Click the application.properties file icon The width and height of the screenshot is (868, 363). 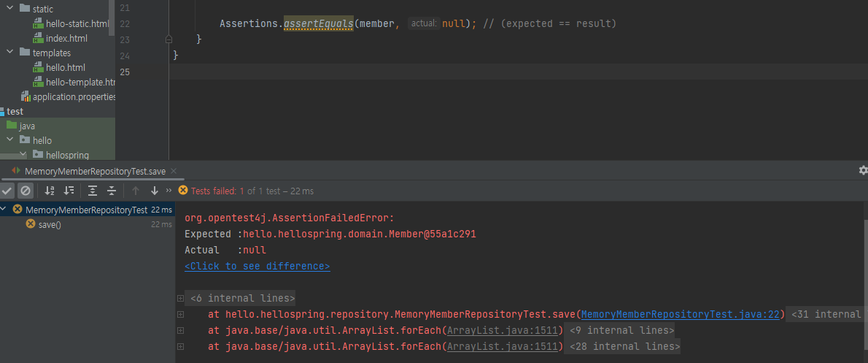point(26,96)
